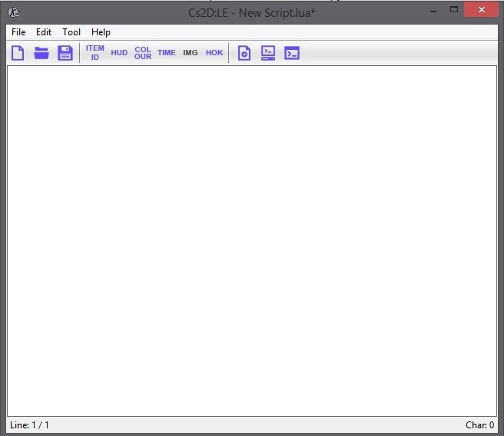
Task: Open the TIME tool
Action: [x=167, y=53]
